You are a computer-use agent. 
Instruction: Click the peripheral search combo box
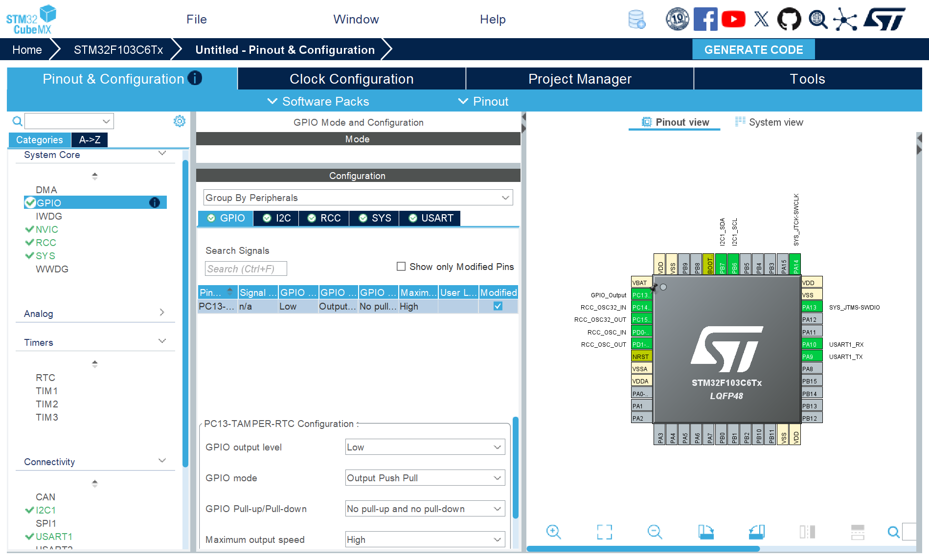69,121
